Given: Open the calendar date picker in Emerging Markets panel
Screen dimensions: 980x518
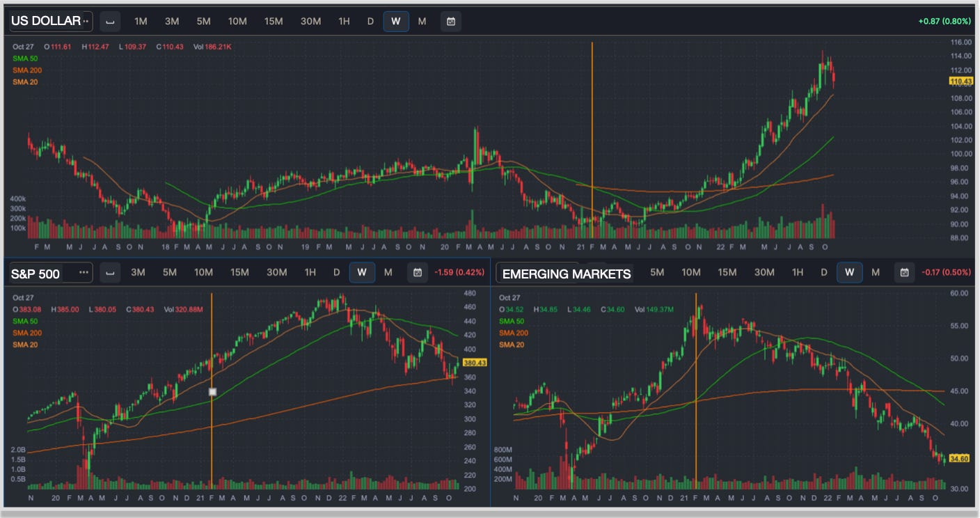Looking at the screenshot, I should (x=904, y=272).
